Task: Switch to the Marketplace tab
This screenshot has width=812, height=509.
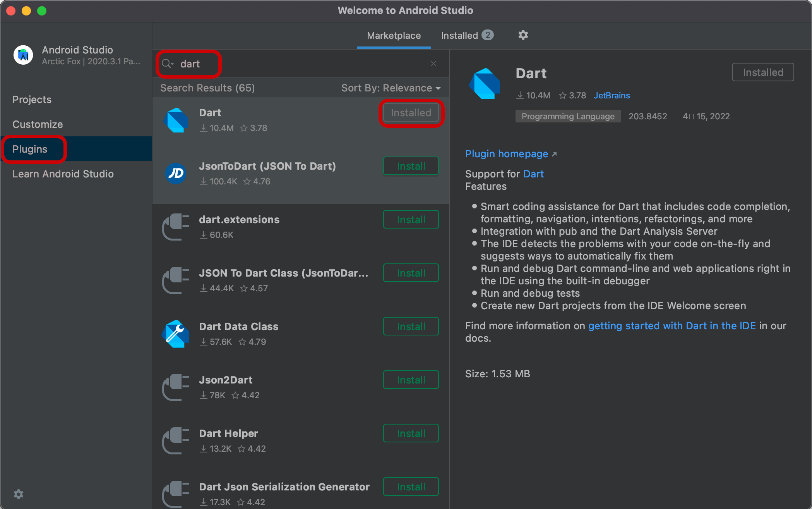Action: tap(394, 36)
